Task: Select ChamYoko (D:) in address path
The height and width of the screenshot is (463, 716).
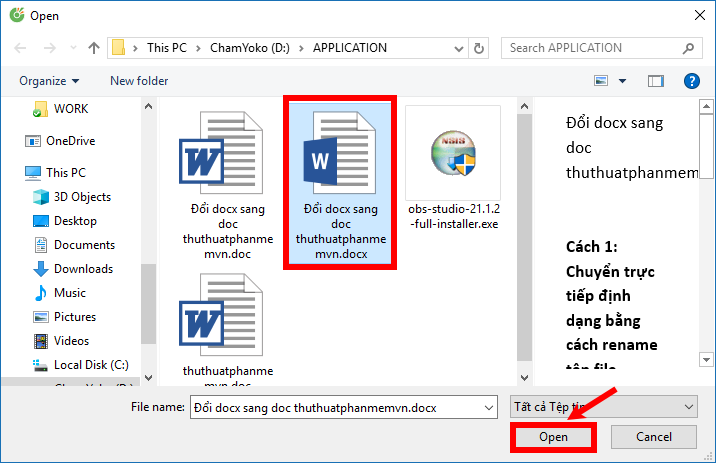Action: [x=250, y=48]
